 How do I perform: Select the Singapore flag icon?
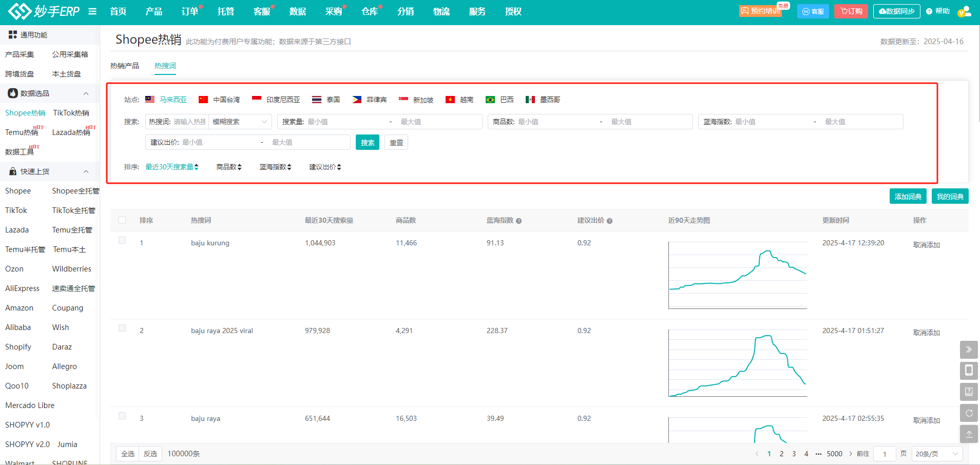pyautogui.click(x=403, y=99)
